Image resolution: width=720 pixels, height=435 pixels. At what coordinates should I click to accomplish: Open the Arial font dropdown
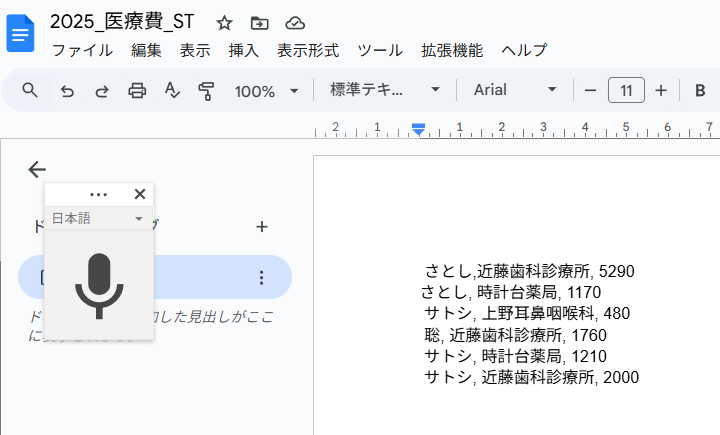click(515, 90)
